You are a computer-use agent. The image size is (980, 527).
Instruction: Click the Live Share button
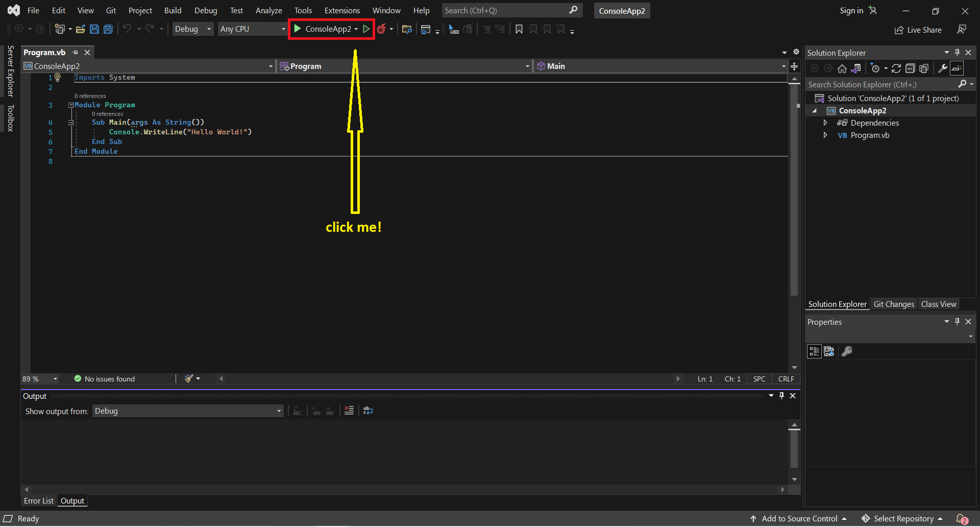coord(918,30)
